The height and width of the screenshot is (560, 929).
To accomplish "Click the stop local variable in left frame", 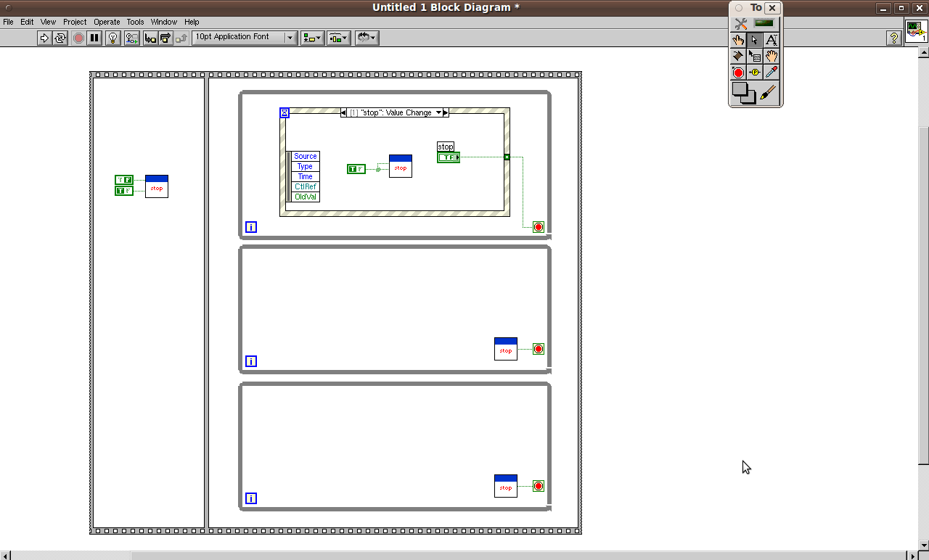I will 157,186.
